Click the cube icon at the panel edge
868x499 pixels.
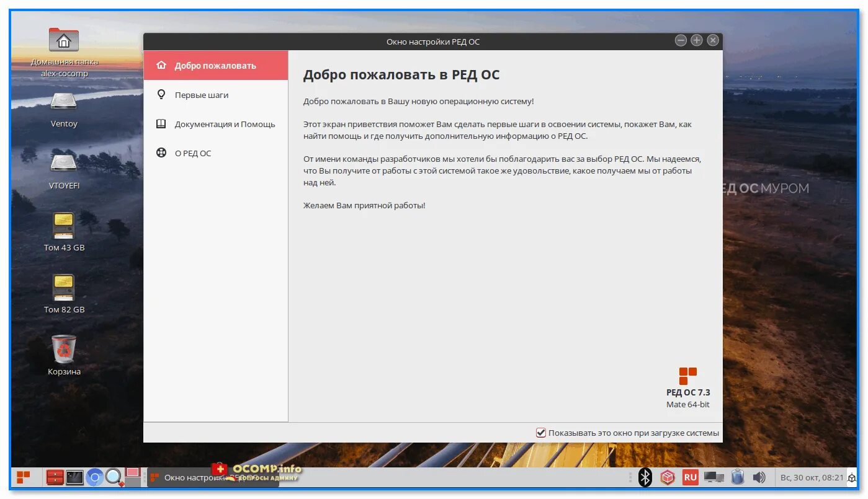(x=852, y=478)
